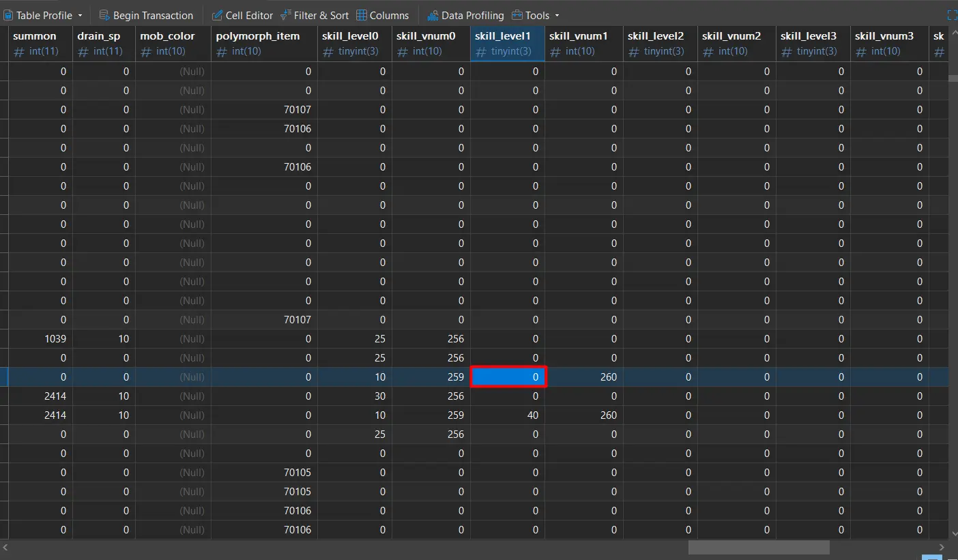Toggle full screen with the top-right expand icon

click(x=953, y=16)
